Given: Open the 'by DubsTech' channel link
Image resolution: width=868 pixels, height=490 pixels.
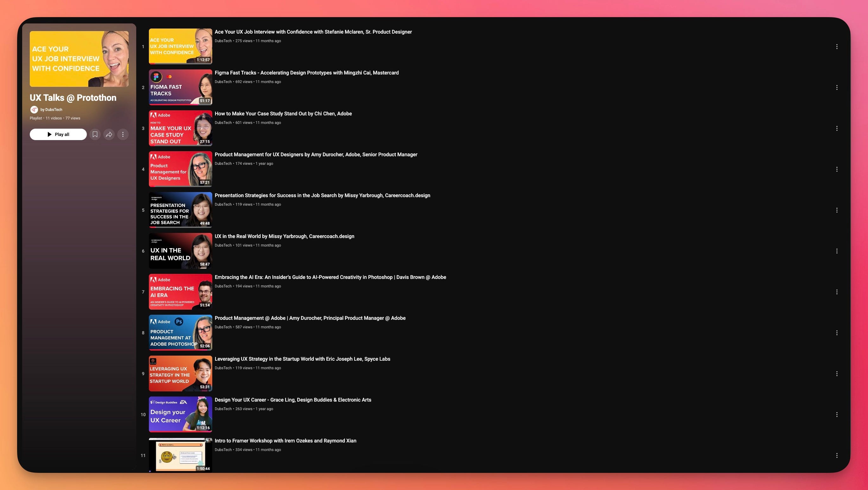Looking at the screenshot, I should click(x=51, y=110).
